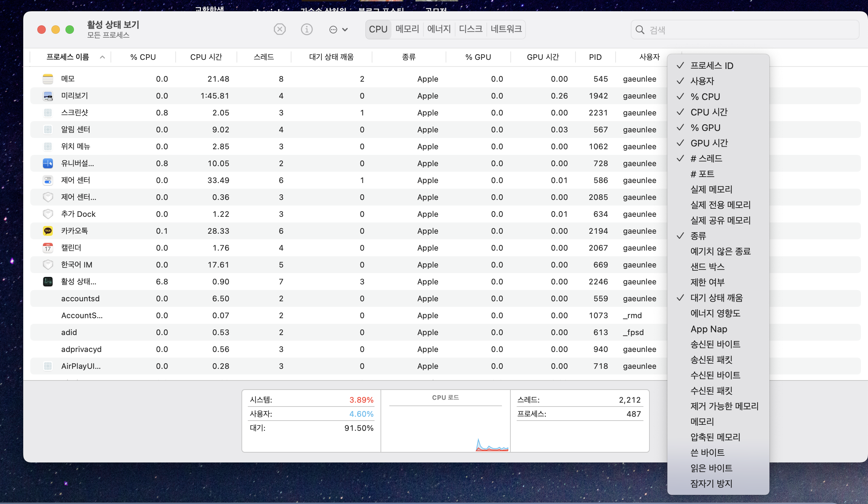The image size is (868, 504).
Task: Uncheck 프로세스 ID in column menu
Action: tap(718, 65)
